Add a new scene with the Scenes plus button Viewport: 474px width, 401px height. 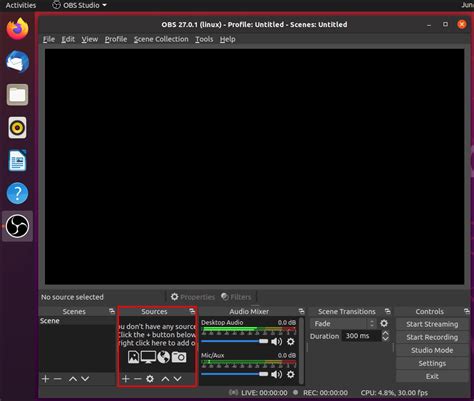tap(46, 379)
